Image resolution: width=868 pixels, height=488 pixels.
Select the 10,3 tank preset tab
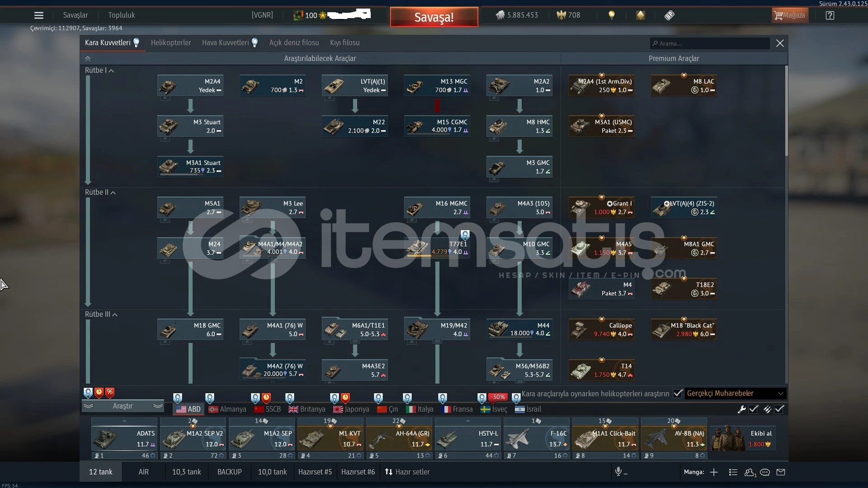[186, 472]
